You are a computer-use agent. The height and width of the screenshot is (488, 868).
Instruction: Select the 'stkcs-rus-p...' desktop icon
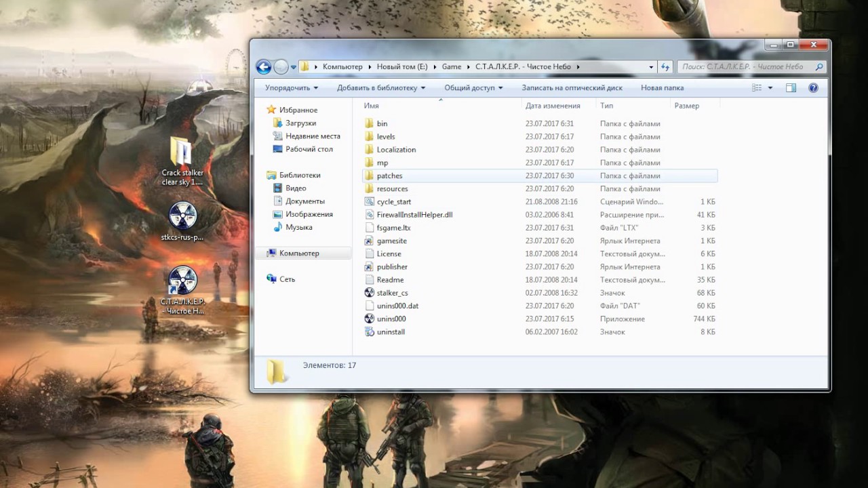point(182,222)
